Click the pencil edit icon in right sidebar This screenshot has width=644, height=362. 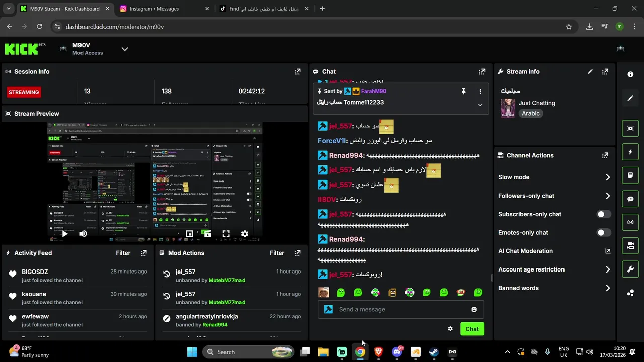[630, 98]
